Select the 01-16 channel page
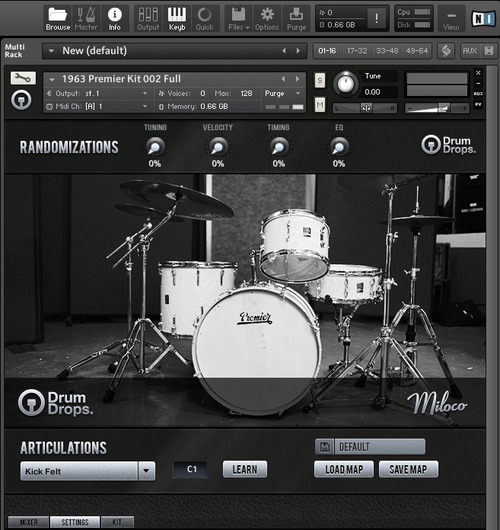The image size is (500, 530). pos(327,51)
